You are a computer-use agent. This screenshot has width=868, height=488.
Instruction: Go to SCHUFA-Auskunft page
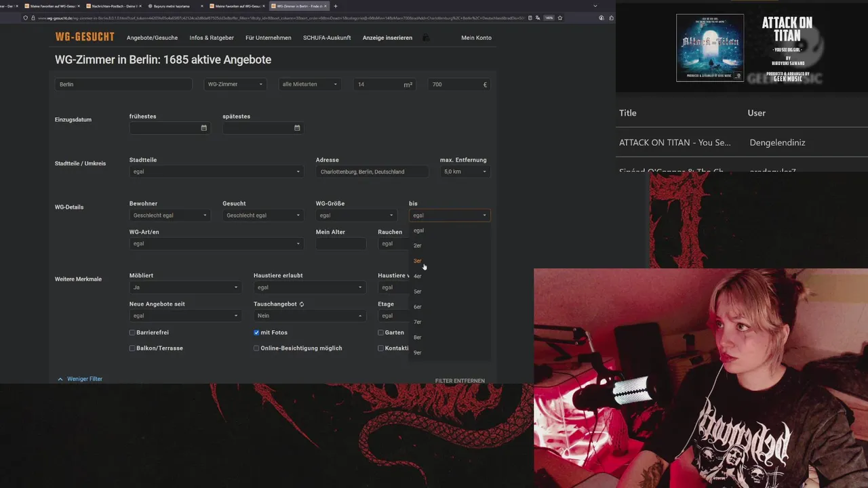[x=327, y=38]
